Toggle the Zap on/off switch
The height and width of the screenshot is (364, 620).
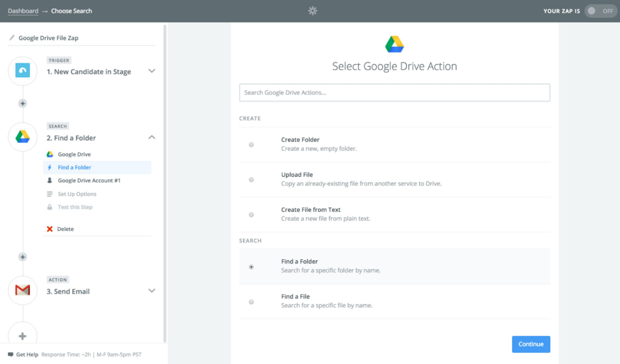[600, 11]
